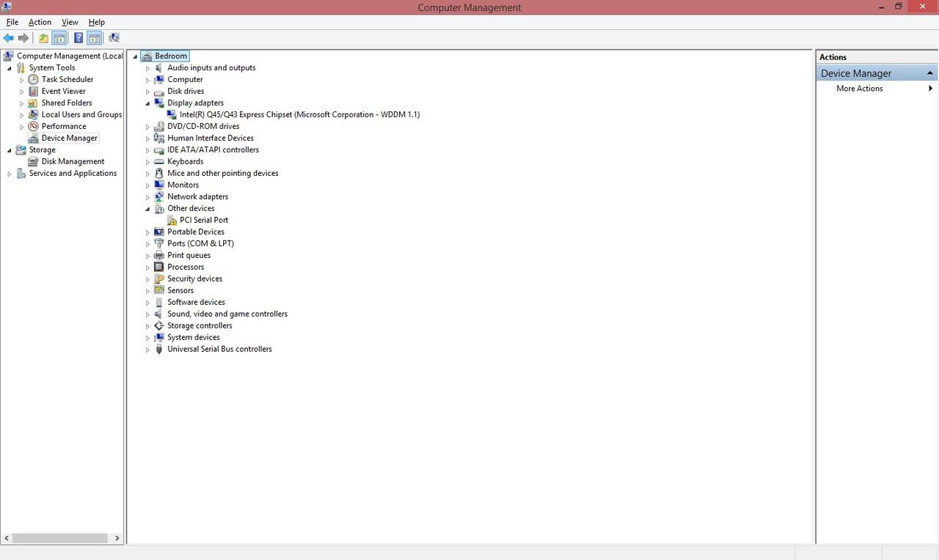Click the Back arrow toolbar icon
Image resolution: width=939 pixels, height=560 pixels.
click(9, 38)
